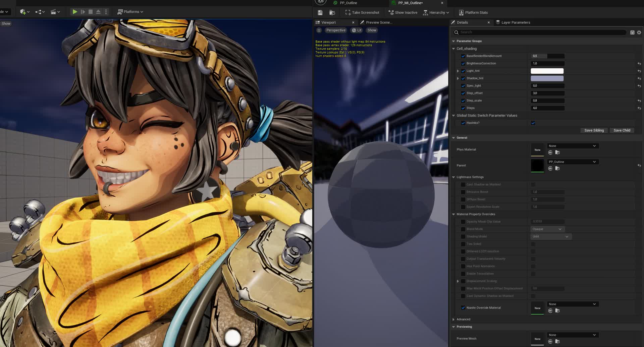Click the Save Sibling button
Screen dimensions: 644x347
click(594, 130)
